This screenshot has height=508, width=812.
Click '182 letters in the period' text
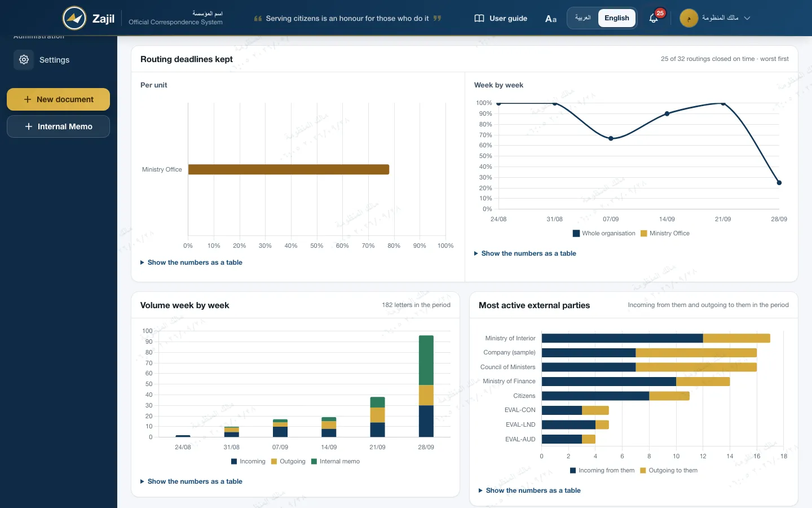(x=416, y=305)
